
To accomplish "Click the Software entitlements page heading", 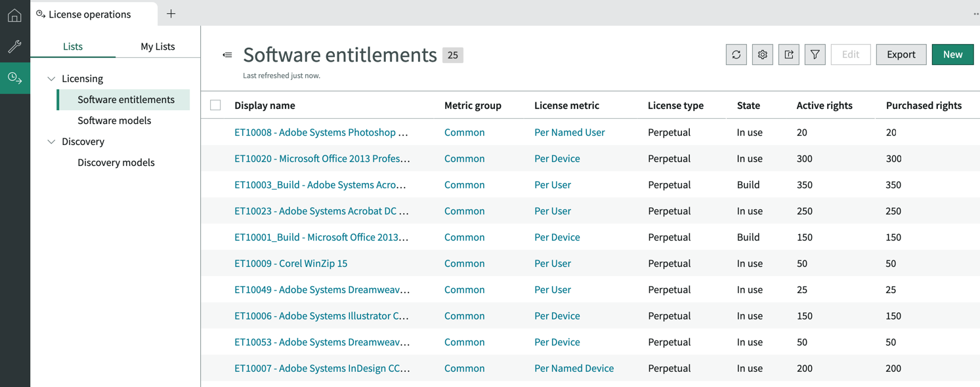I will (x=340, y=55).
